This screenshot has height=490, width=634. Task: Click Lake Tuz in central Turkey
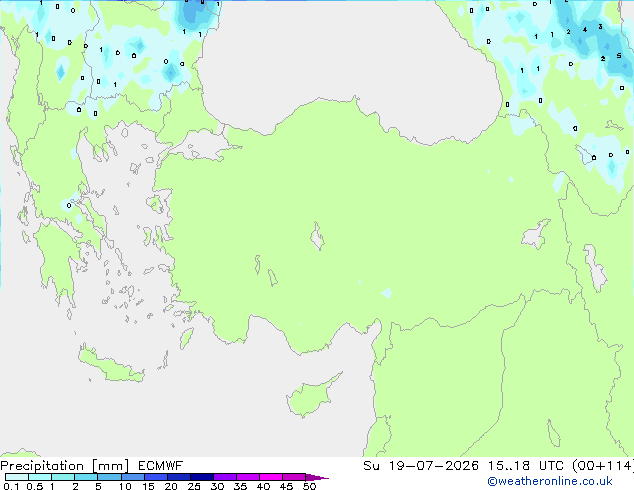pos(317,236)
